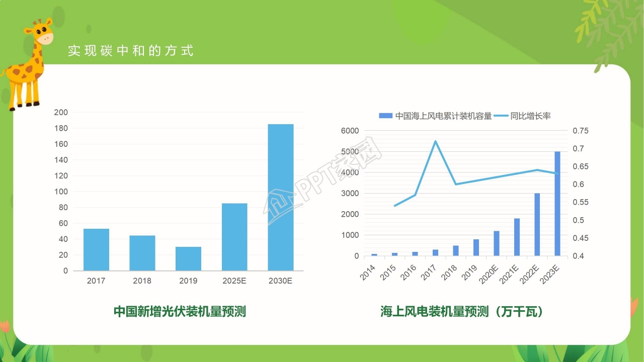This screenshot has height=362, width=644.
Task: Click the 海上风电装机量预测（万千瓦） caption
Action: point(462,310)
